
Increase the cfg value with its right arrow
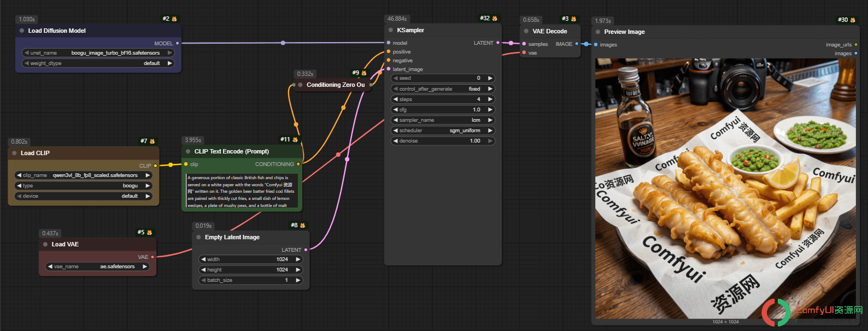(490, 110)
